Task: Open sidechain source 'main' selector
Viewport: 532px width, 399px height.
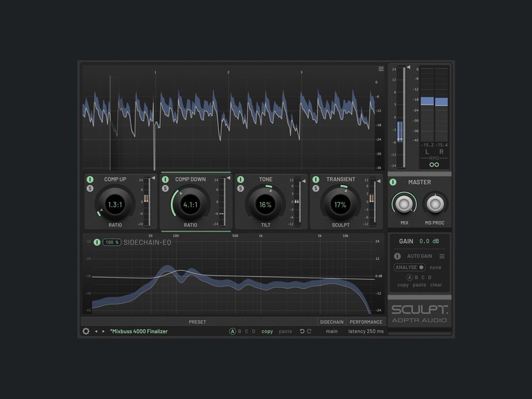Action: point(332,331)
